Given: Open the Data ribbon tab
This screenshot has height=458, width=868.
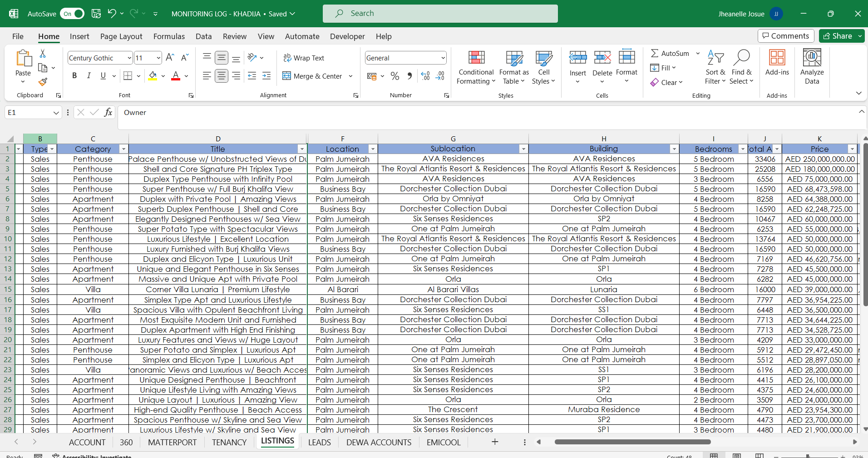Looking at the screenshot, I should (x=203, y=36).
